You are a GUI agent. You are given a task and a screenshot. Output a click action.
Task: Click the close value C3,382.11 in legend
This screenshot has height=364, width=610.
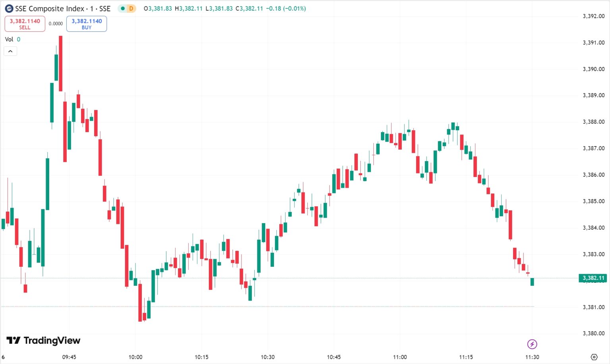tap(249, 8)
